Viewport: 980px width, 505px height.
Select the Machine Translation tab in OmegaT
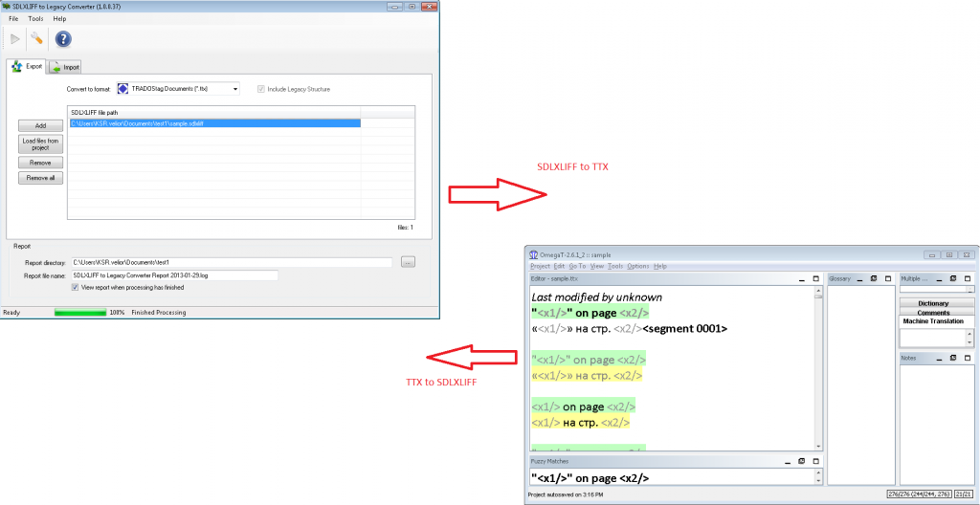[934, 321]
